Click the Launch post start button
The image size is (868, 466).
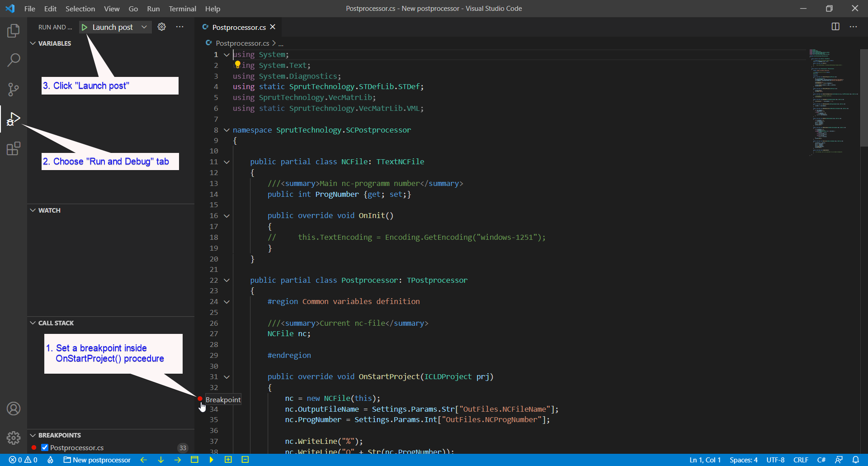pos(85,27)
